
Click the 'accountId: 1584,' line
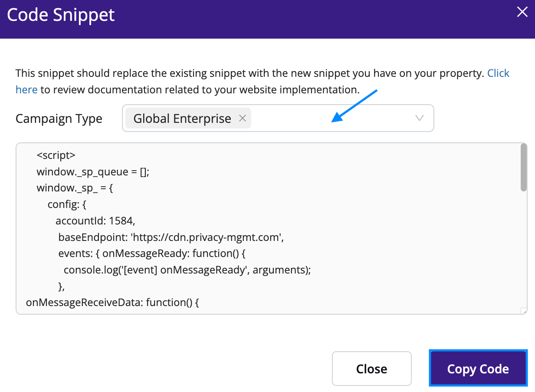[95, 221]
